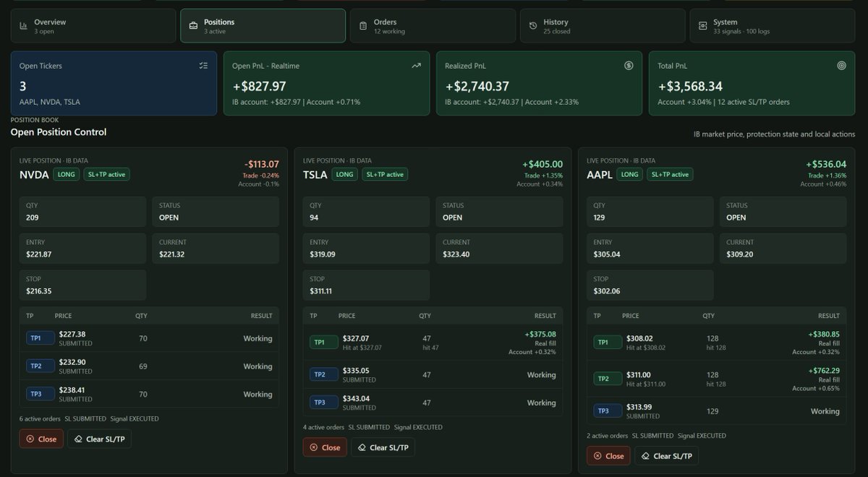Click NVDA current price $221.32

[x=172, y=254]
